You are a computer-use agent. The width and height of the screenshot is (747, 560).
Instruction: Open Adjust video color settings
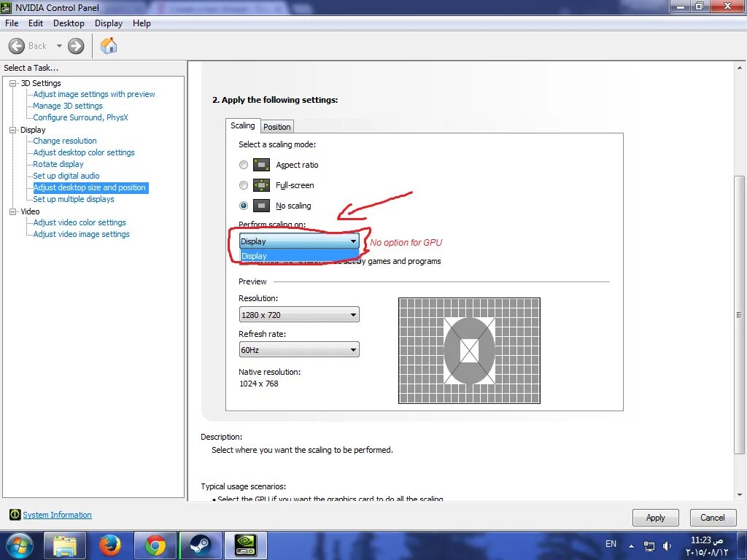click(80, 222)
